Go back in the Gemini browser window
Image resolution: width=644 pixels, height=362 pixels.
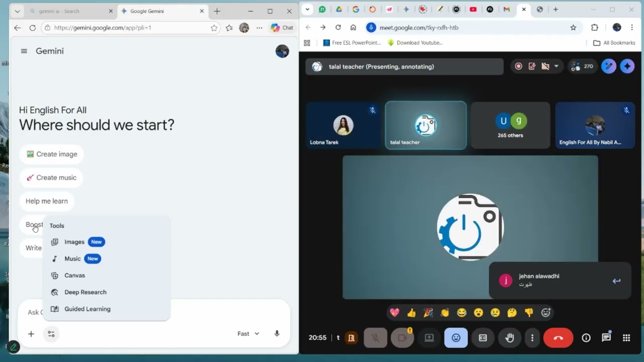(x=18, y=28)
